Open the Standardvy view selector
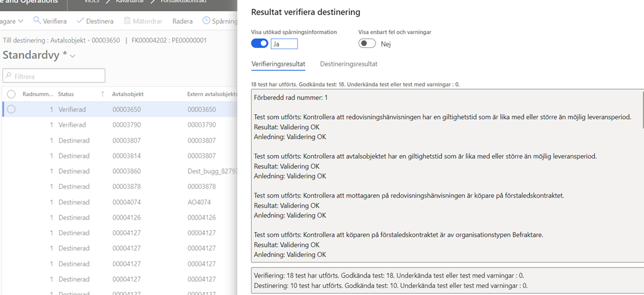 pos(39,55)
